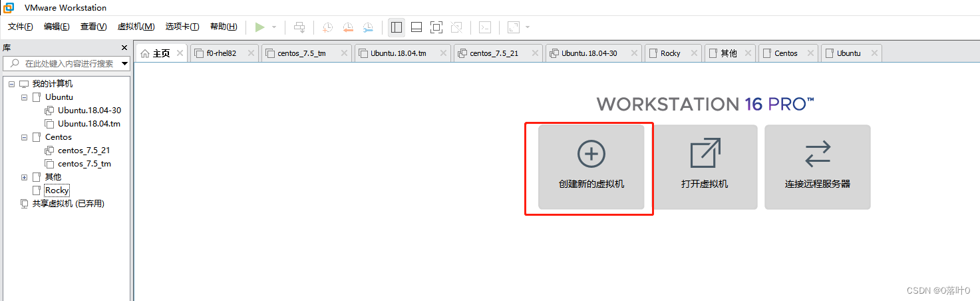This screenshot has height=301, width=980.
Task: Close the 主页 tab
Action: coord(180,53)
